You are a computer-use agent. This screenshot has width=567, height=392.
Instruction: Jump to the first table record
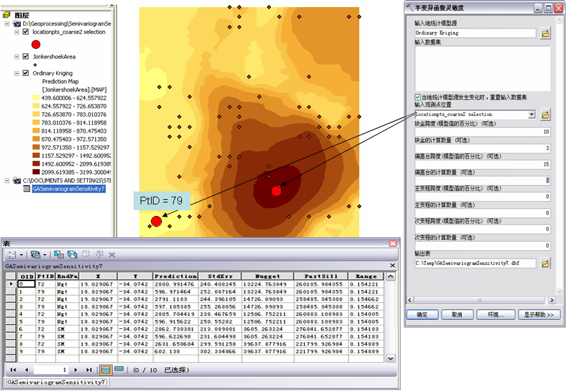[12, 369]
